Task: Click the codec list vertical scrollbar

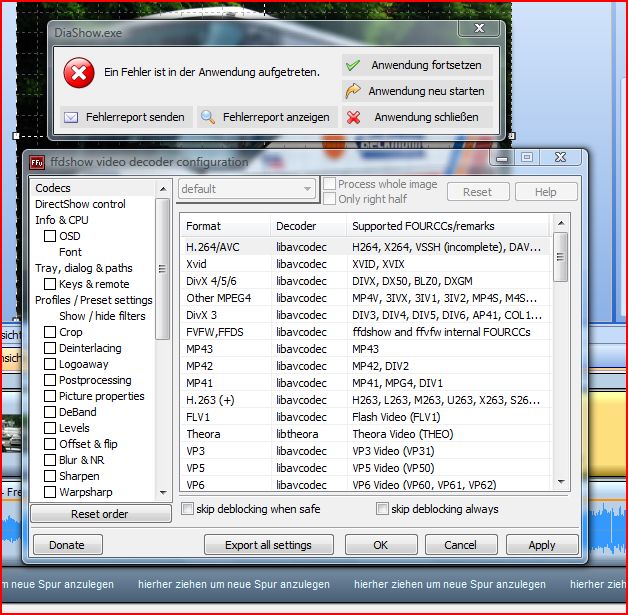Action: pyautogui.click(x=560, y=360)
